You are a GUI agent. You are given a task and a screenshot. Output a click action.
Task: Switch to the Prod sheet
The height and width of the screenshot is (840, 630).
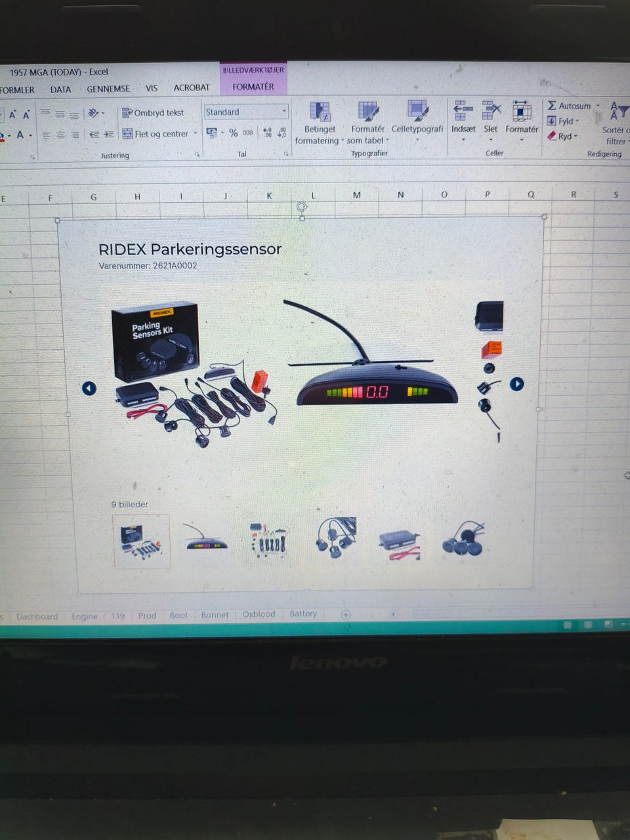click(x=147, y=616)
